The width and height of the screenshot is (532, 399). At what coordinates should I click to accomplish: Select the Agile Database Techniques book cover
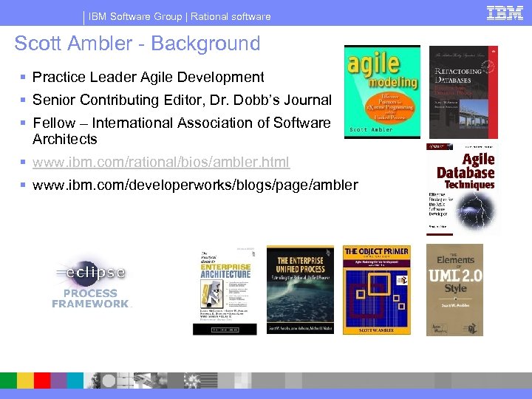tap(462, 189)
